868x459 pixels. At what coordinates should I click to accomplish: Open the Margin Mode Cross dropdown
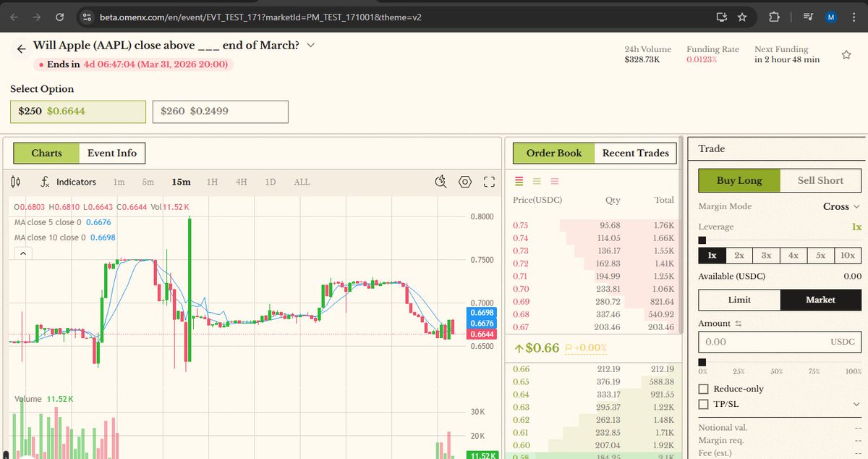click(x=842, y=206)
